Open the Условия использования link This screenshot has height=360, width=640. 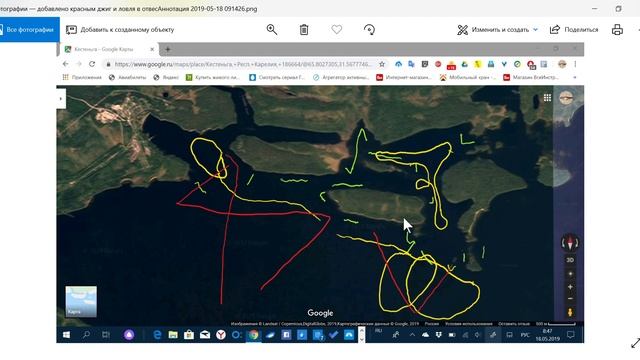(x=469, y=324)
